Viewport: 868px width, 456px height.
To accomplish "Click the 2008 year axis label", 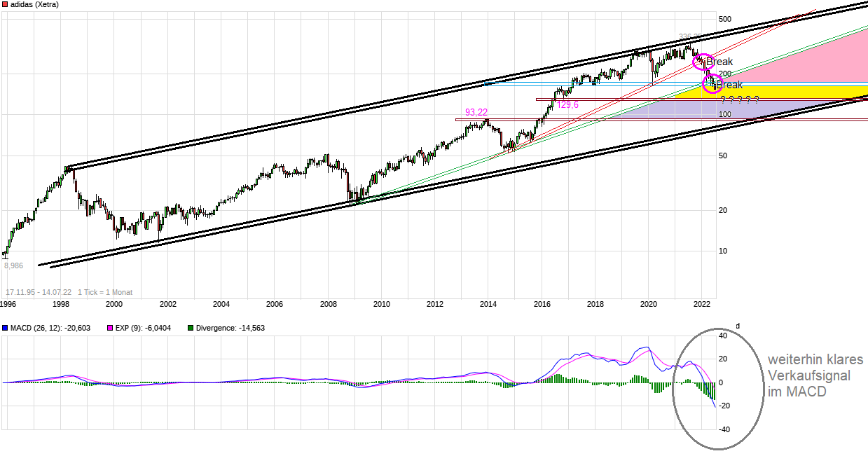I will (328, 305).
